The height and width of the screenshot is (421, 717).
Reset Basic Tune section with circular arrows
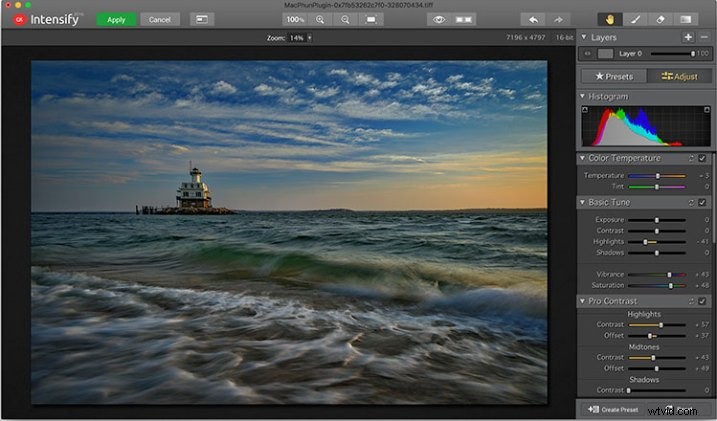click(691, 203)
